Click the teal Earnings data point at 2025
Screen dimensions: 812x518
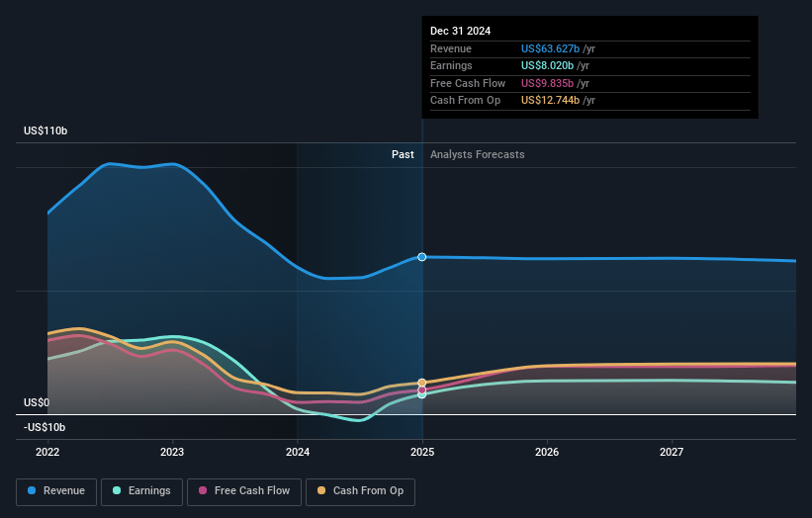pos(422,394)
